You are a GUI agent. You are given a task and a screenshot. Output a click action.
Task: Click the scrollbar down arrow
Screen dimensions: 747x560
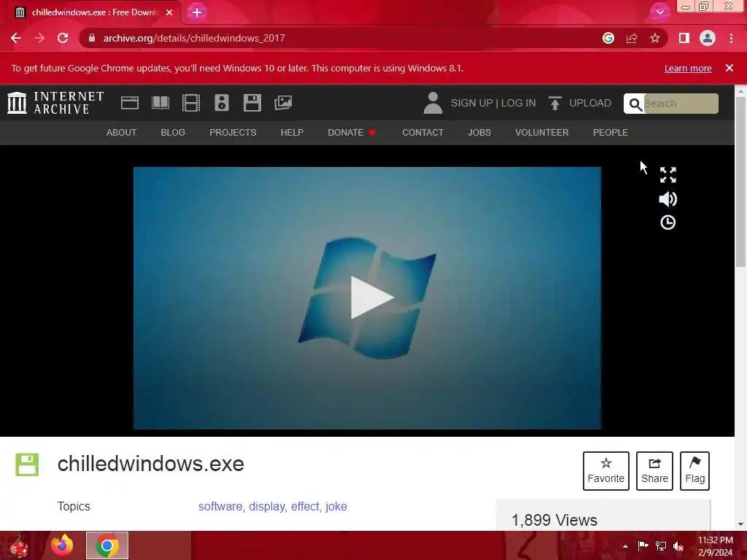tap(741, 524)
